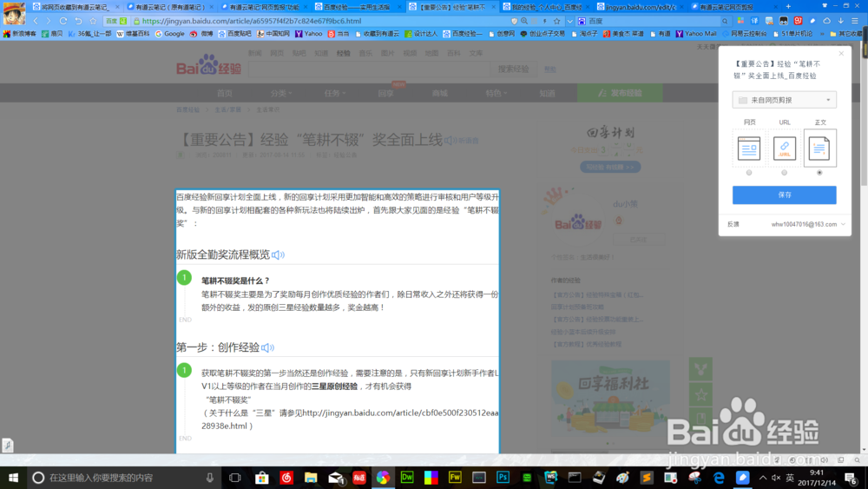Image resolution: width=868 pixels, height=489 pixels.
Task: Select the URL clip mode icon
Action: click(785, 149)
